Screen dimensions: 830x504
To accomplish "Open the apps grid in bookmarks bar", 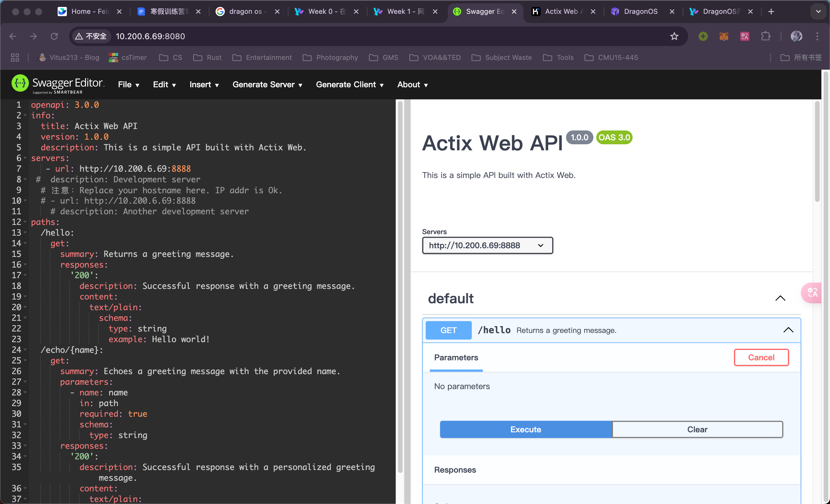I will 15,58.
